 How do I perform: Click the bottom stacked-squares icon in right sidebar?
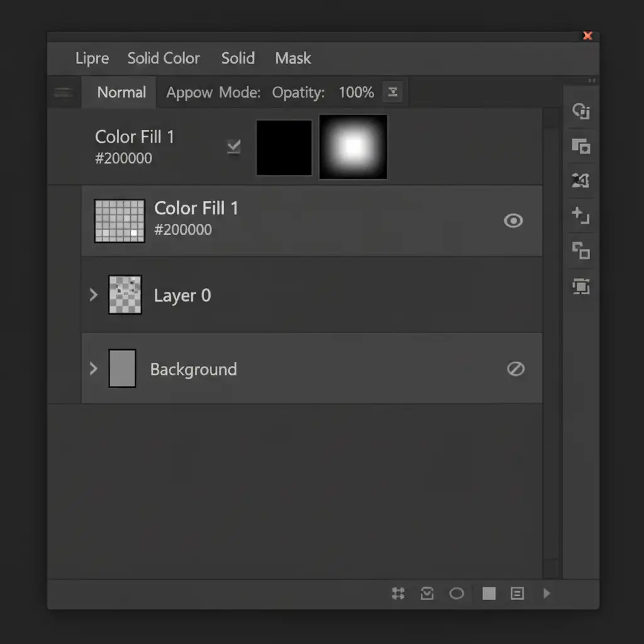pos(580,287)
